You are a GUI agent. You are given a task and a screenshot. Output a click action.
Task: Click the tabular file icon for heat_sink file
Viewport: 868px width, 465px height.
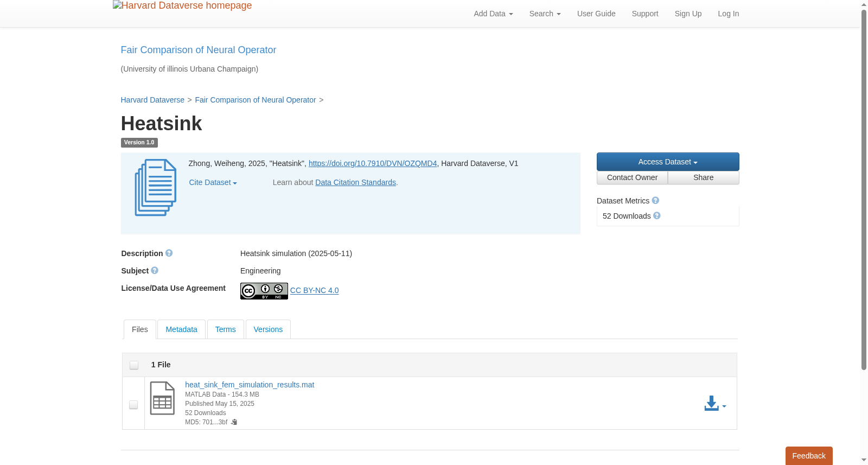(162, 398)
